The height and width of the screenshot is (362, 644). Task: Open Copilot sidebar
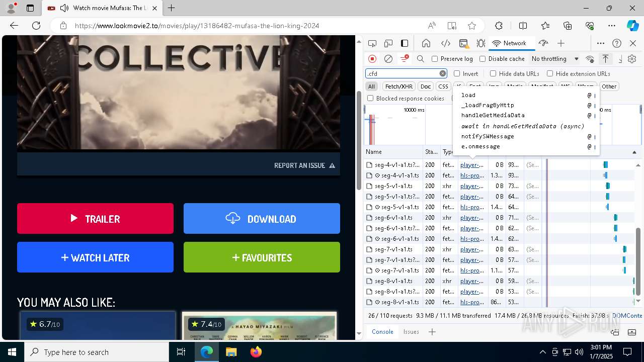(632, 26)
